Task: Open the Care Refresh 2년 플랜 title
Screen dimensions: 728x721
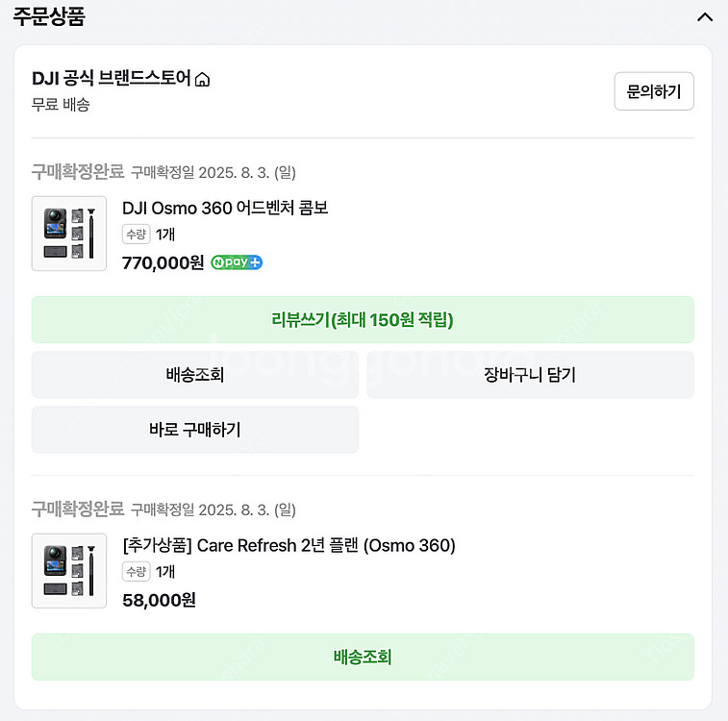Action: 289,546
